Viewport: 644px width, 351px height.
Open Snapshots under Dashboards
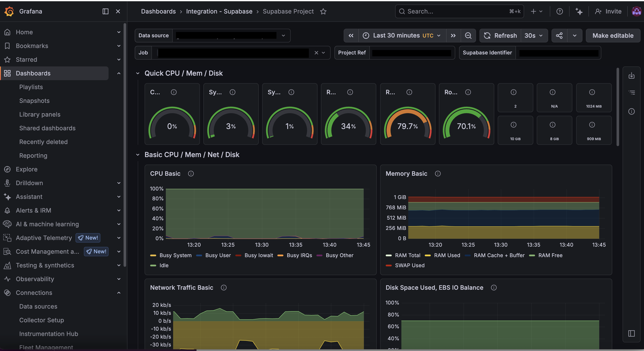34,101
